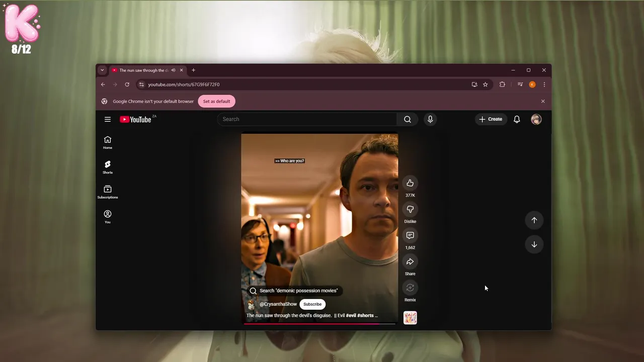This screenshot has width=644, height=362.
Task: Mute the tab with the speaker icon
Action: tap(173, 70)
